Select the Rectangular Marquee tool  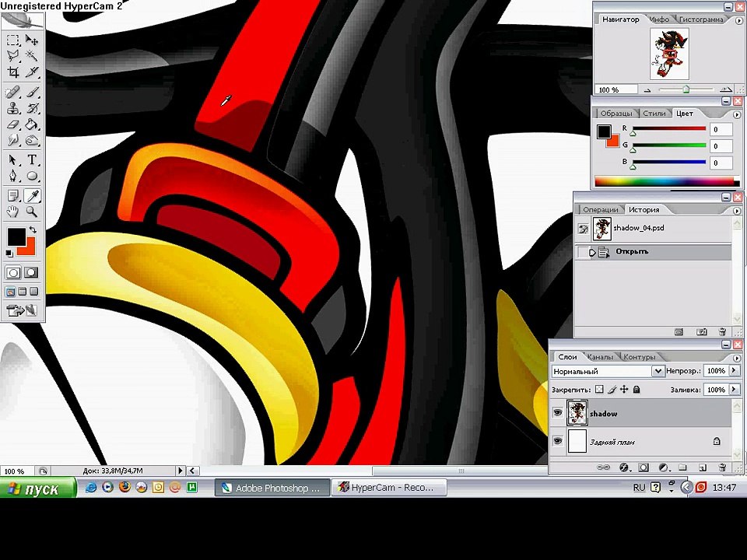(x=13, y=40)
